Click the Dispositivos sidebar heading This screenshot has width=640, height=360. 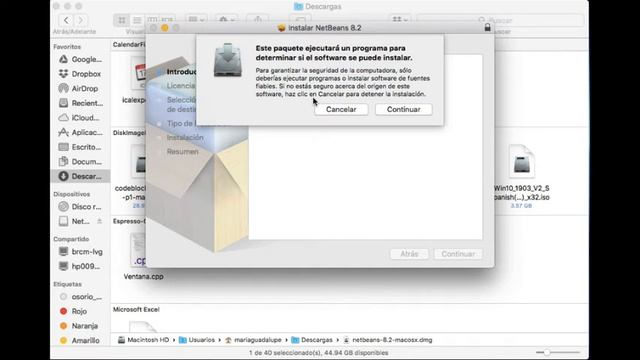pos(71,194)
